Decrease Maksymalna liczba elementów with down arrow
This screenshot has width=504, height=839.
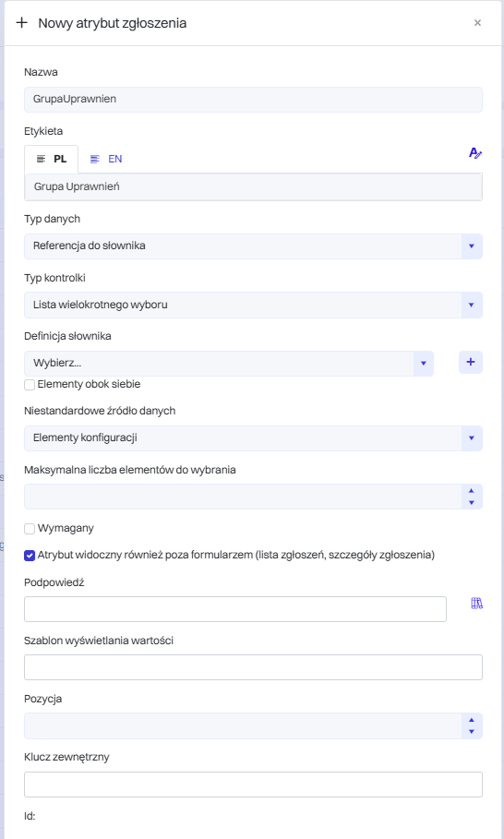point(472,502)
